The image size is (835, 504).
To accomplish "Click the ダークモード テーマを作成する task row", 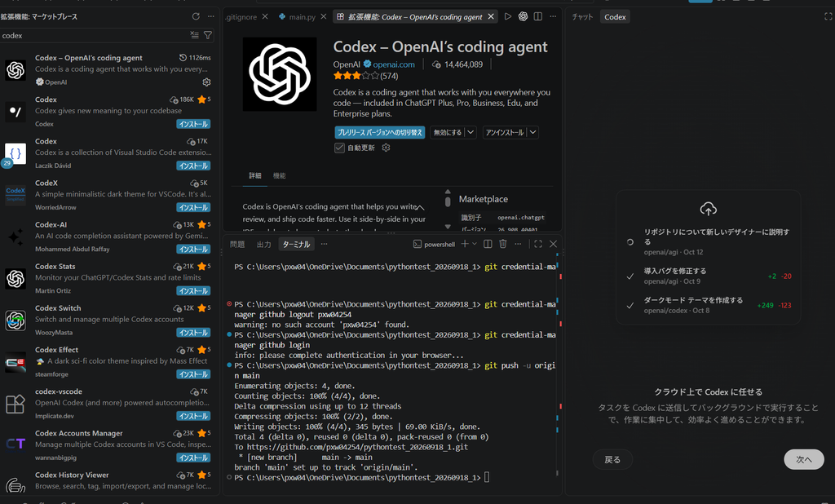I will tap(709, 305).
